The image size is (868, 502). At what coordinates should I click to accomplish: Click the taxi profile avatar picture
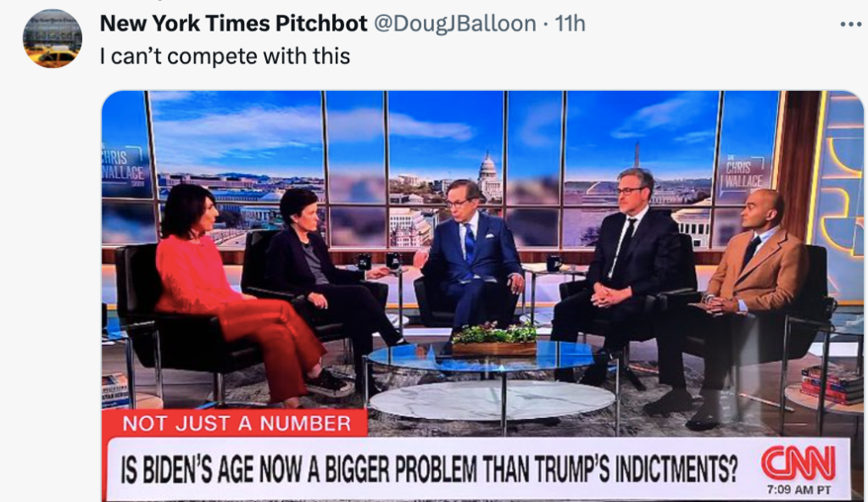tap(53, 38)
